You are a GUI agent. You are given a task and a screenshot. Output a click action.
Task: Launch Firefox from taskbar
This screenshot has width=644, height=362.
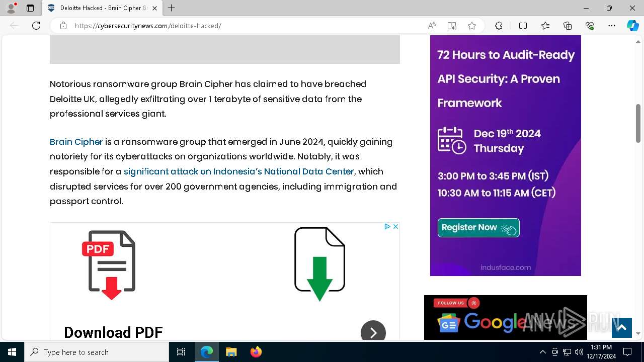(256, 352)
